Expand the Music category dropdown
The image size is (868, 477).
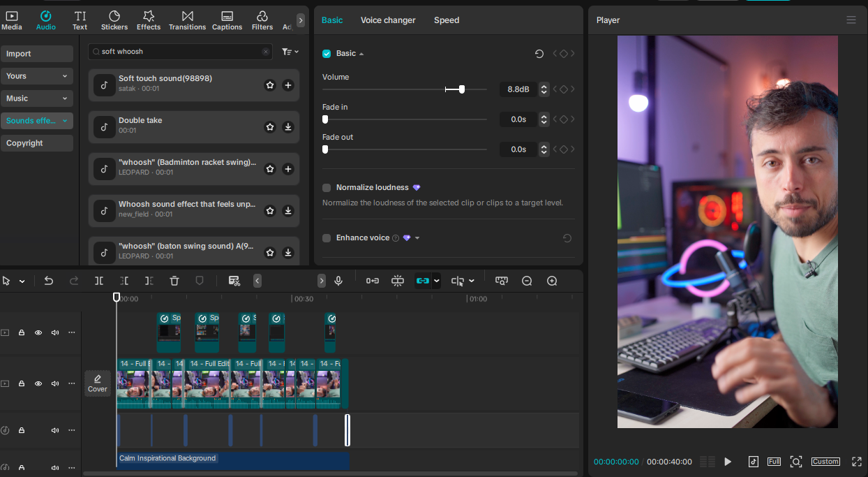pos(37,98)
